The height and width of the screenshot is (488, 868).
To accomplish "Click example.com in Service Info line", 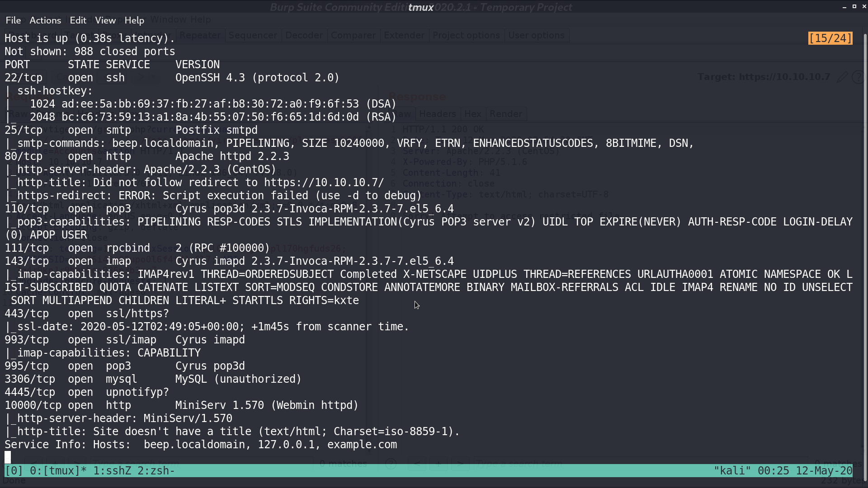I will [362, 445].
